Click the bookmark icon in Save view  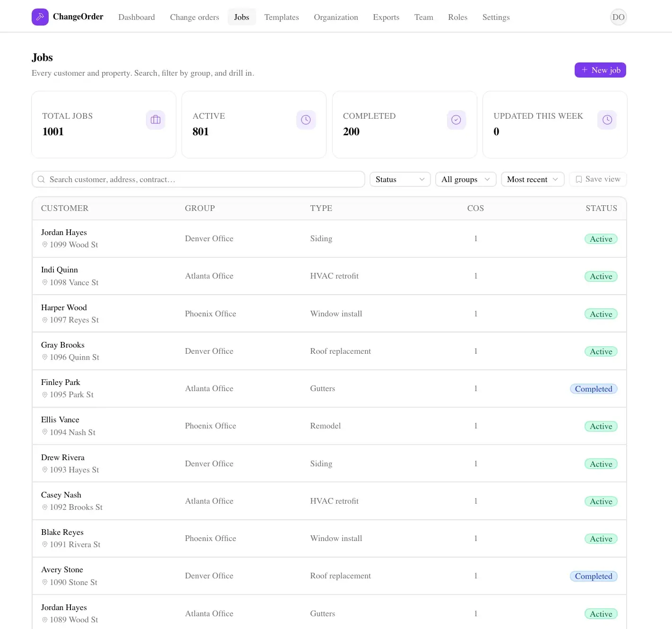click(579, 179)
